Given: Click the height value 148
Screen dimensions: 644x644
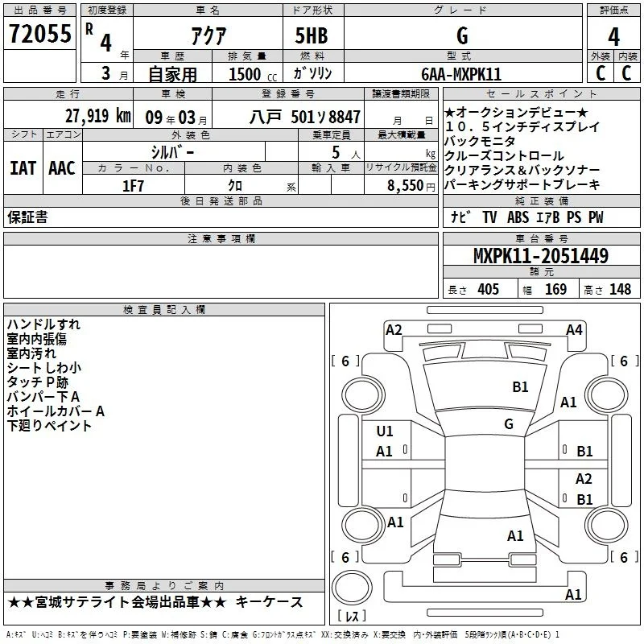Looking at the screenshot, I should 620,290.
